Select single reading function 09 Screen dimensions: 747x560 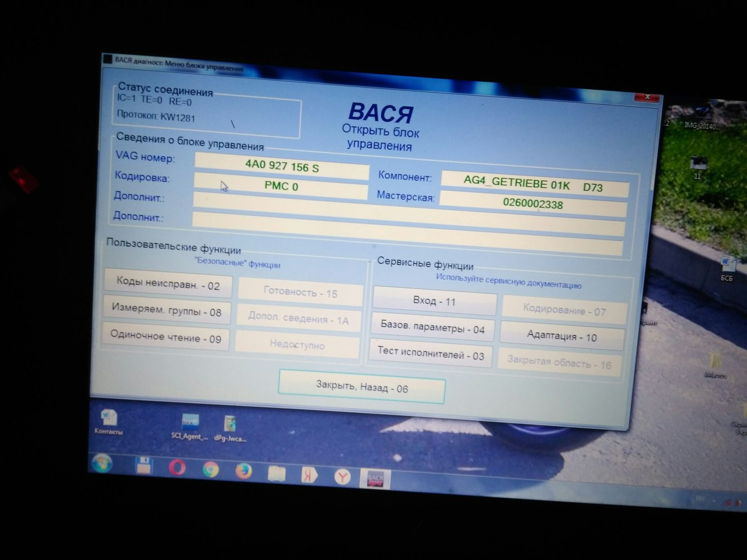tap(166, 338)
